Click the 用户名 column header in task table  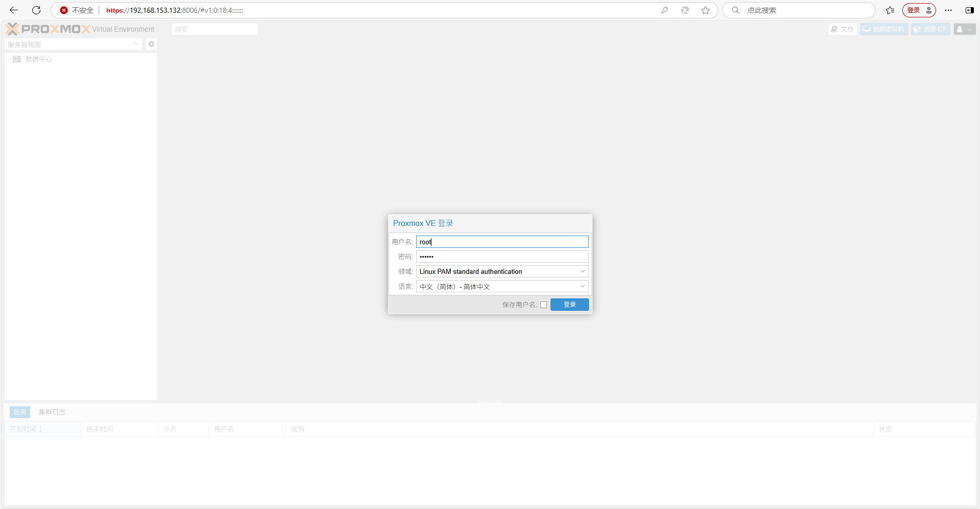[x=247, y=429]
